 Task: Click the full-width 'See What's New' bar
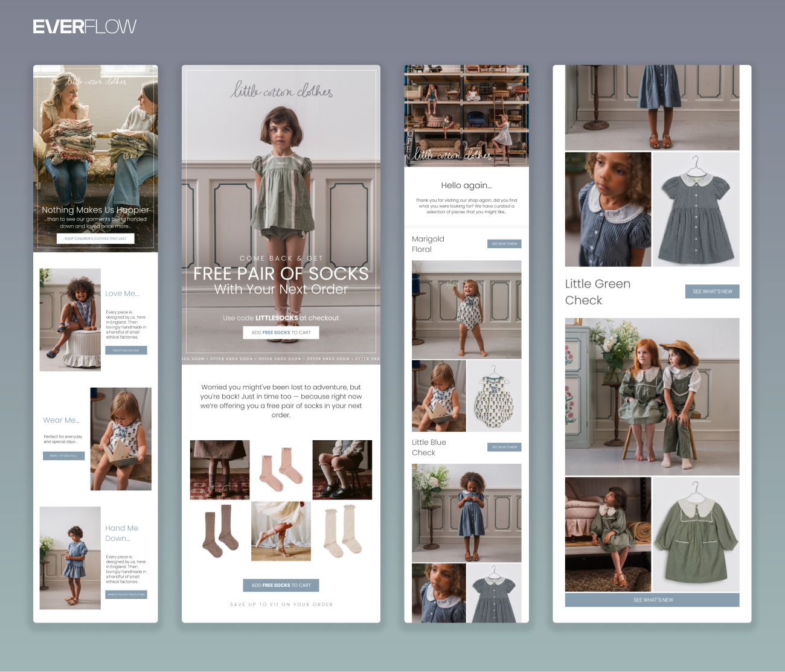pyautogui.click(x=652, y=600)
